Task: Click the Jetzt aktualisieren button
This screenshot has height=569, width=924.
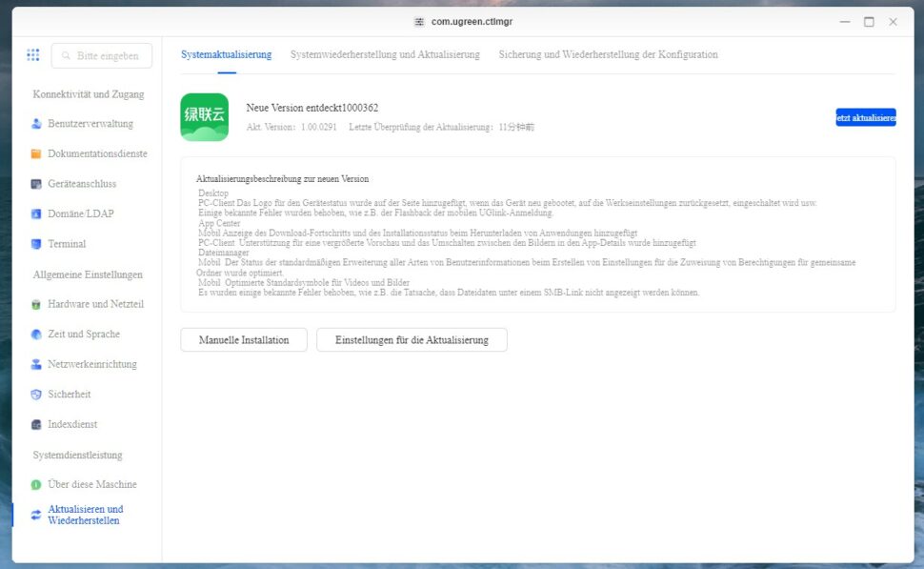Action: (x=866, y=117)
